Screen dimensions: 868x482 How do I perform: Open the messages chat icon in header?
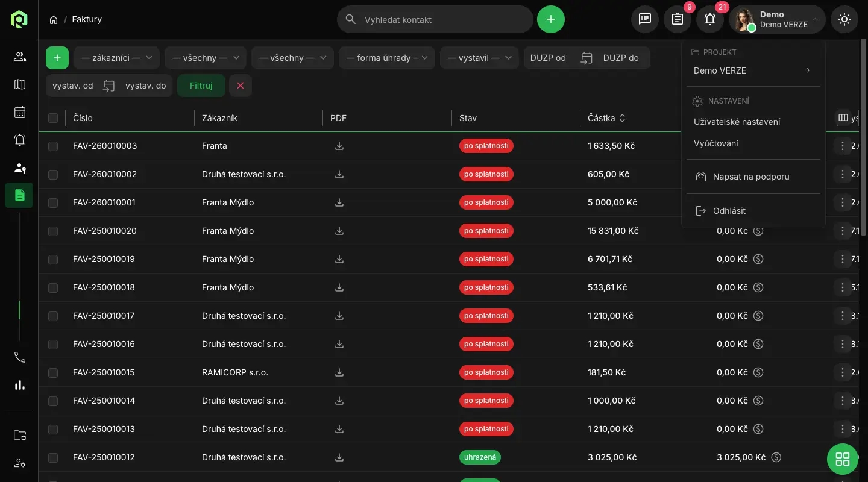click(x=645, y=19)
